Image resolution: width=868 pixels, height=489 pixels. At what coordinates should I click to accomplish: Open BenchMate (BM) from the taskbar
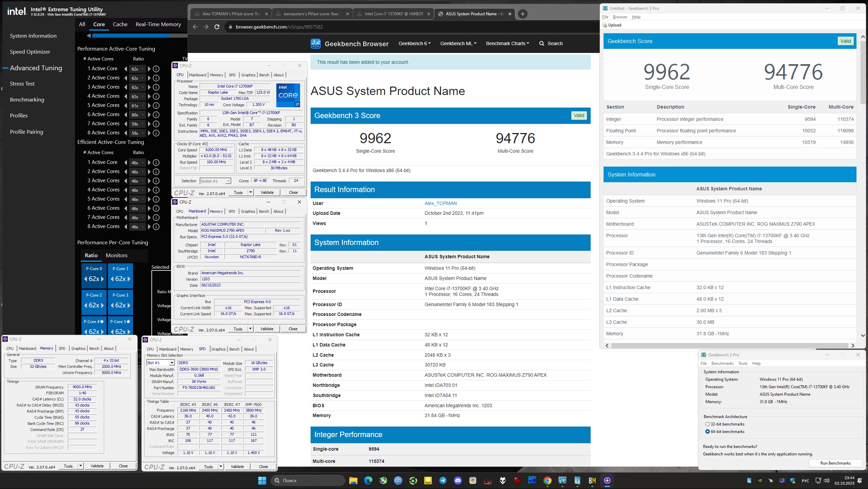pyautogui.click(x=592, y=480)
